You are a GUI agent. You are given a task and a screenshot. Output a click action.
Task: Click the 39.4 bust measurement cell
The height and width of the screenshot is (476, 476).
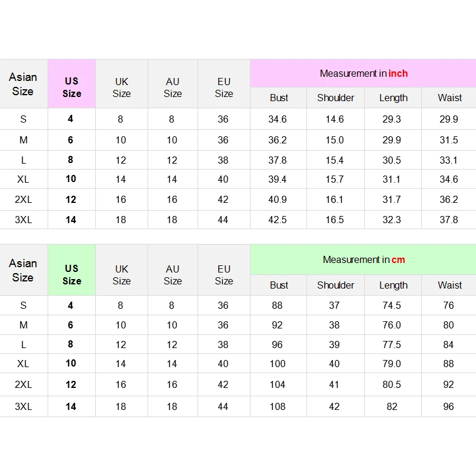278,179
